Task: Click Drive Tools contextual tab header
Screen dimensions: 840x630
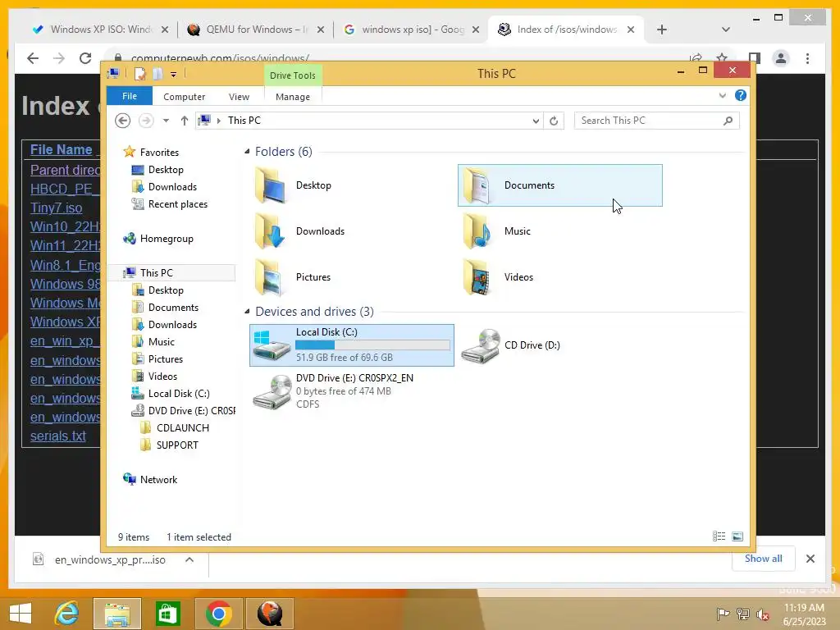Action: coord(293,75)
